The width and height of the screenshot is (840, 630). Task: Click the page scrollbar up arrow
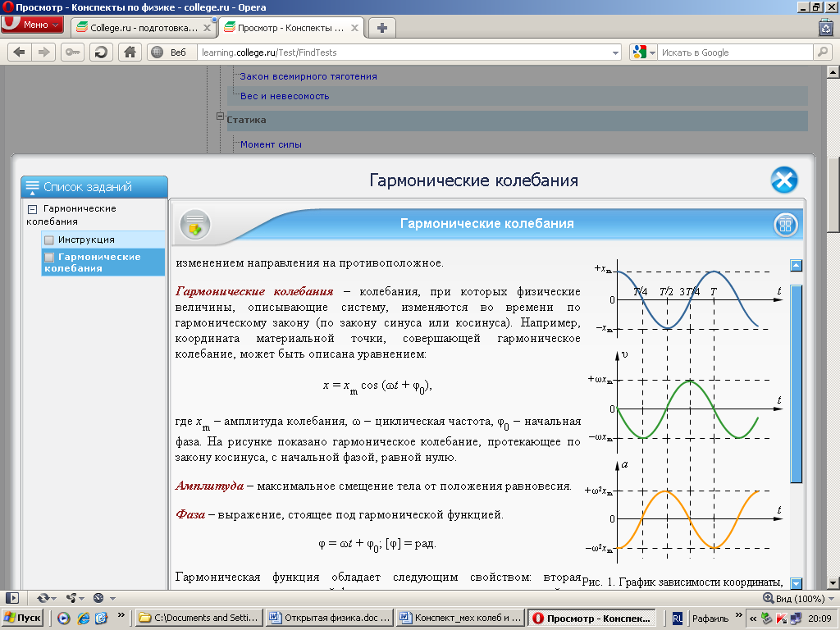point(833,72)
